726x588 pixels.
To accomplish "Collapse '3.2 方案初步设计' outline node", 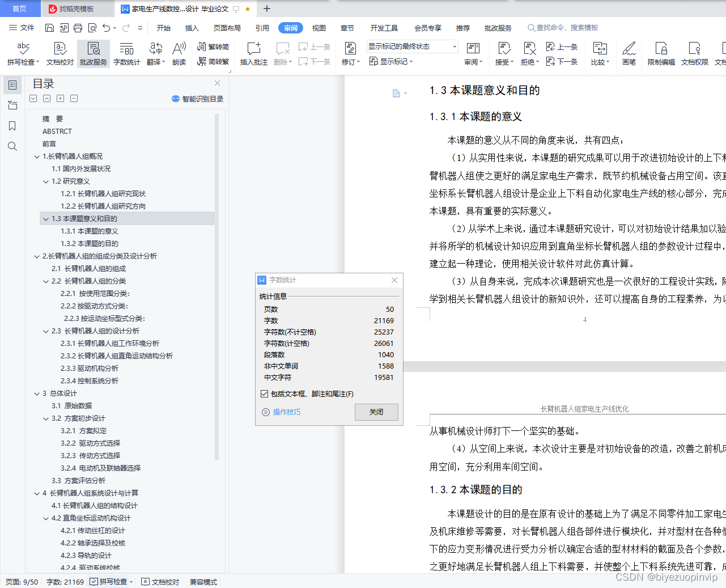I will click(x=46, y=418).
